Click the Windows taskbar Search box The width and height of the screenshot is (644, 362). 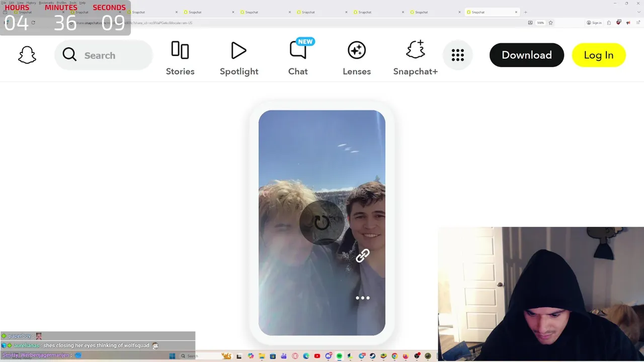click(x=205, y=356)
